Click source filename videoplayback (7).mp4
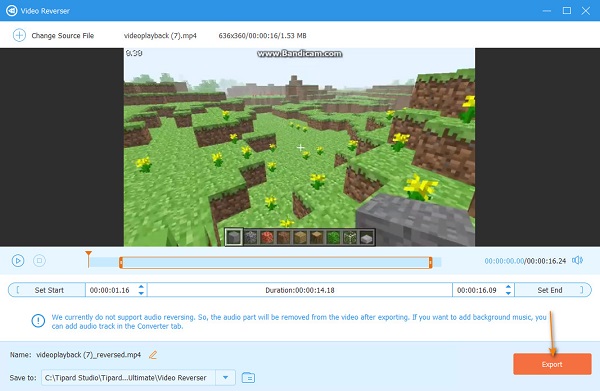600x391 pixels. click(x=160, y=36)
